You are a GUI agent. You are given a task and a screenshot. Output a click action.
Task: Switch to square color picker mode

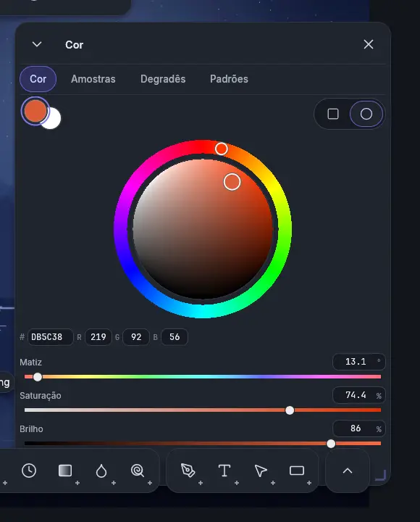333,114
